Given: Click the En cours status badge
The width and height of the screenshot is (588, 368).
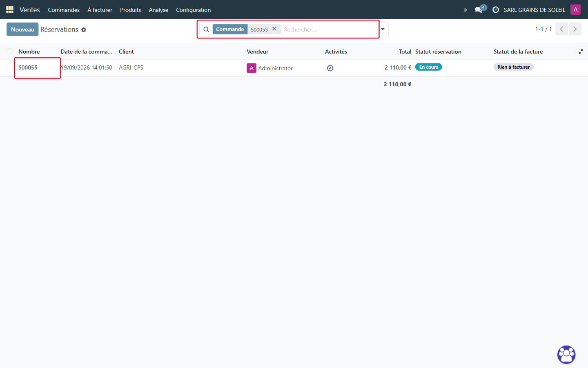Looking at the screenshot, I should click(x=428, y=67).
